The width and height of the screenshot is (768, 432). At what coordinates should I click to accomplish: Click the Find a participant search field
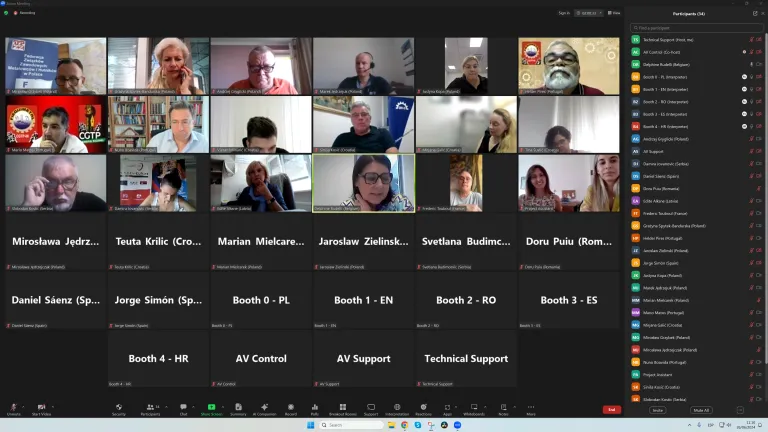[696, 28]
